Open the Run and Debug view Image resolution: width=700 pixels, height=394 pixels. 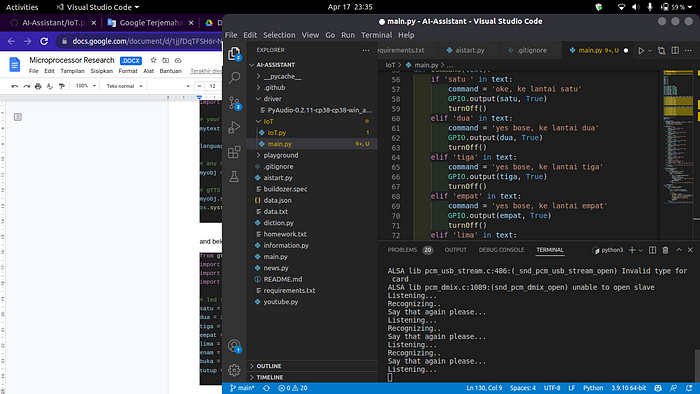234,128
